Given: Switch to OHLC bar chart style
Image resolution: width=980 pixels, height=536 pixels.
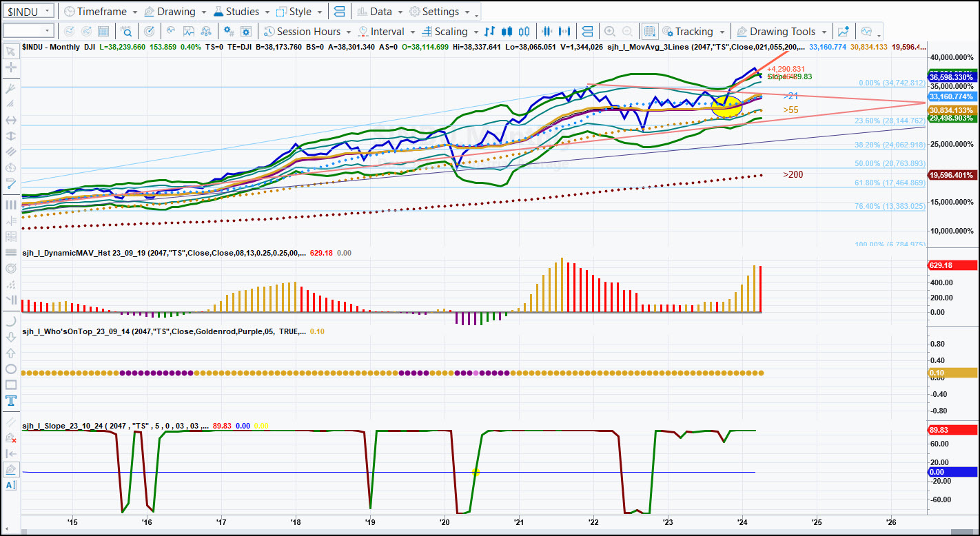Looking at the screenshot, I should pyautogui.click(x=489, y=32).
